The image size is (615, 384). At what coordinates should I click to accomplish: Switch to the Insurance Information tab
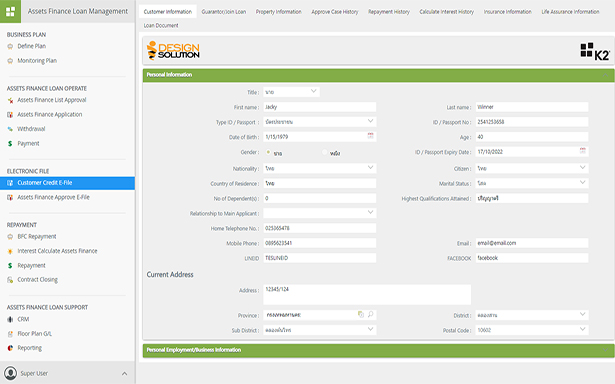(507, 12)
